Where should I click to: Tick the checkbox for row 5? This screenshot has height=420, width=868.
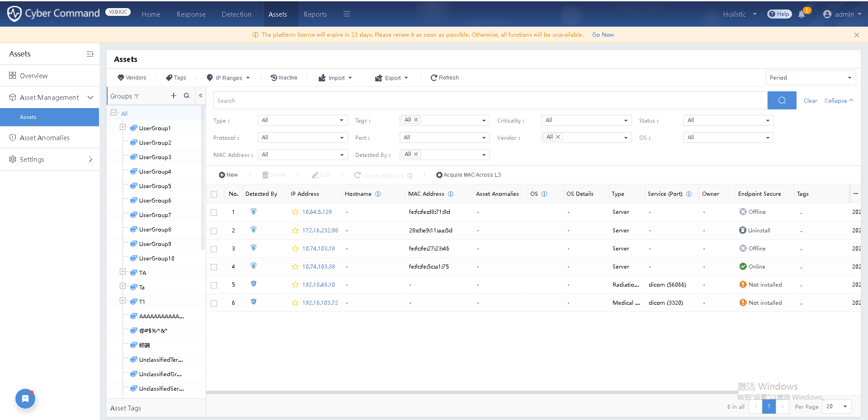click(214, 285)
